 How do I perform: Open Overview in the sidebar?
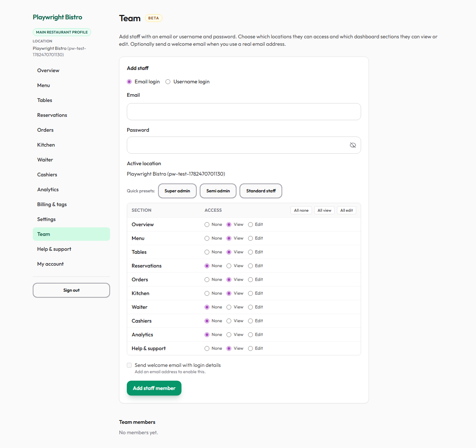pos(71,70)
